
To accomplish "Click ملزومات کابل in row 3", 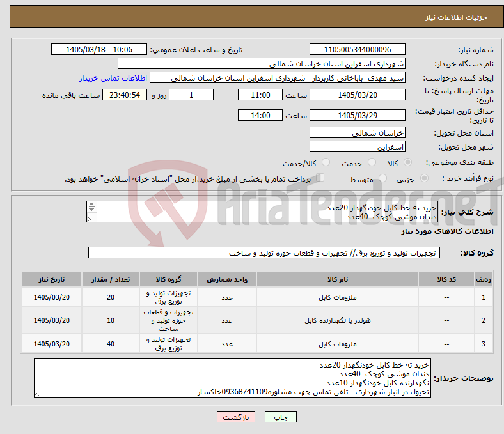I will point(338,344).
